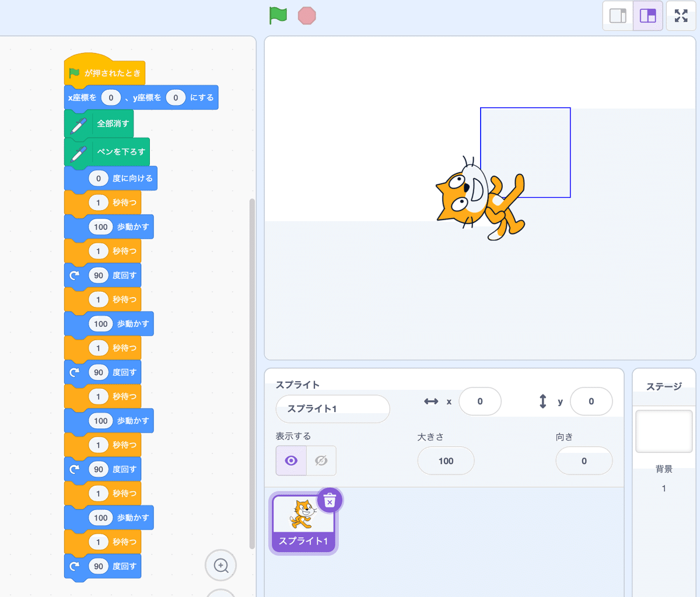The width and height of the screenshot is (700, 597).
Task: Edit x value in x座標を block
Action: [x=111, y=97]
